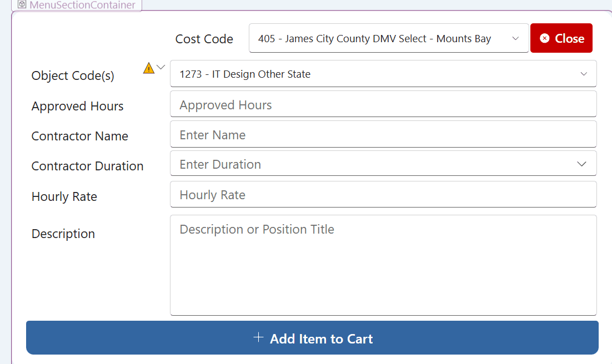612x364 pixels.
Task: Click the red Close button
Action: 561,38
